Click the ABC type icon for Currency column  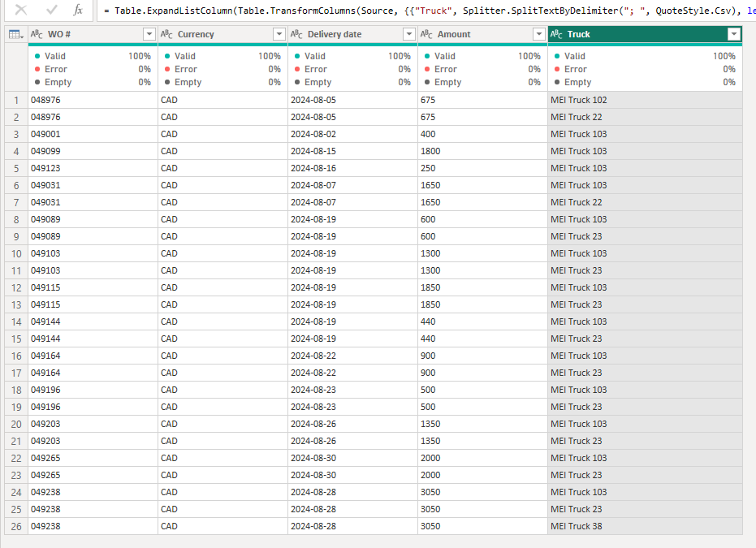tap(166, 34)
